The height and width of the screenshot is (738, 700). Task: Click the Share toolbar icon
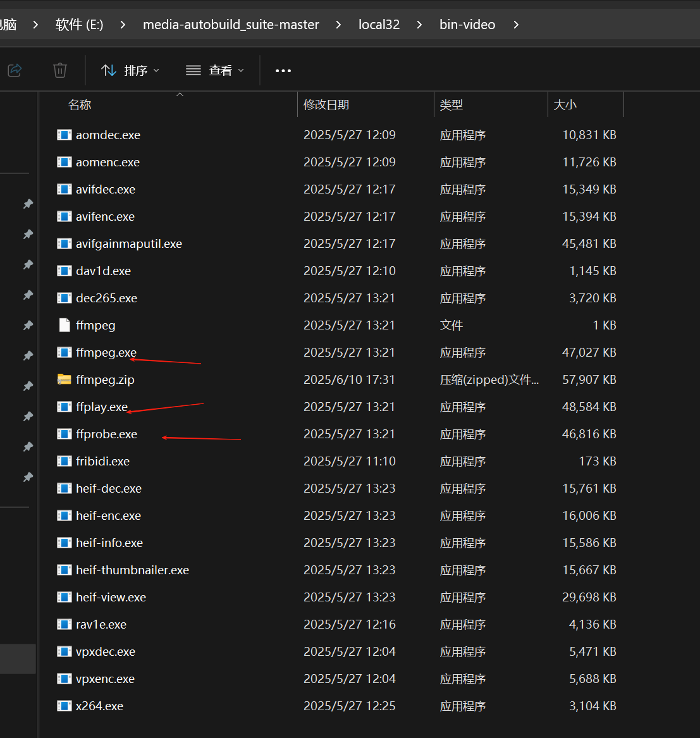15,71
